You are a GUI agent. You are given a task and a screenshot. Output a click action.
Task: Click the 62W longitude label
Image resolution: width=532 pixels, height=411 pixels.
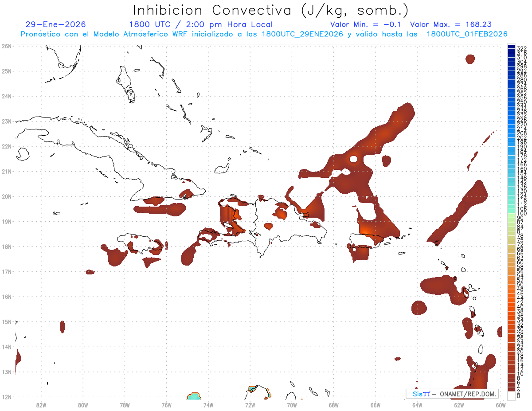[x=459, y=404]
